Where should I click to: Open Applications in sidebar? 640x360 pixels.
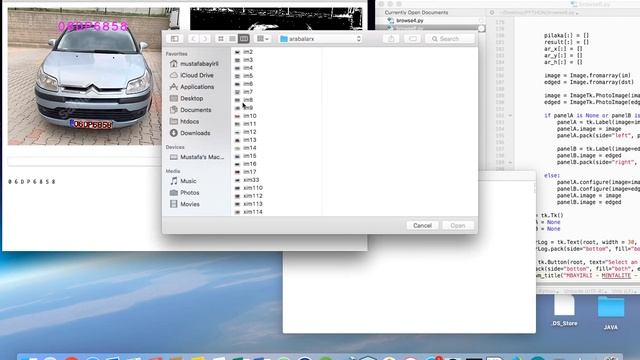192,87
